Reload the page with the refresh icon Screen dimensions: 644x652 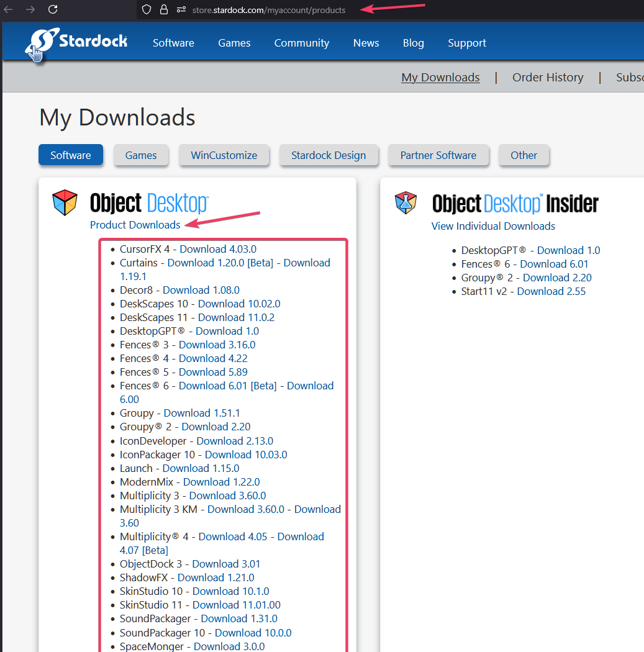(x=53, y=9)
